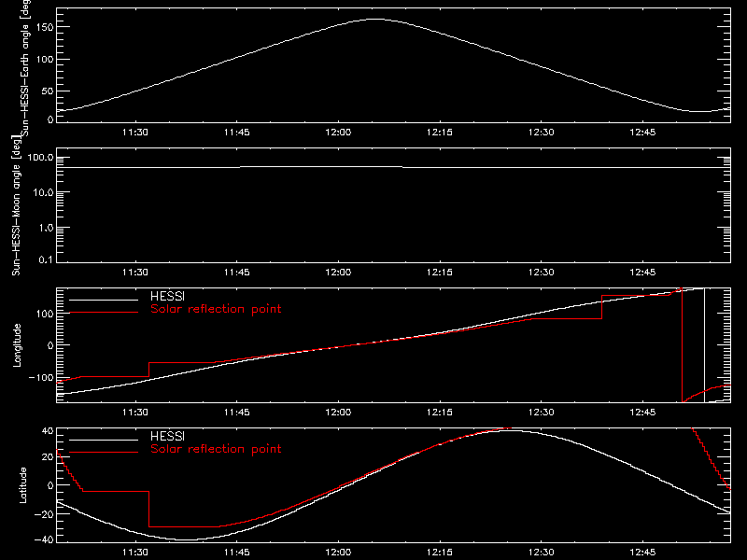Click the 1.0 tick on Moon angle axis
747x560 pixels.
46,228
